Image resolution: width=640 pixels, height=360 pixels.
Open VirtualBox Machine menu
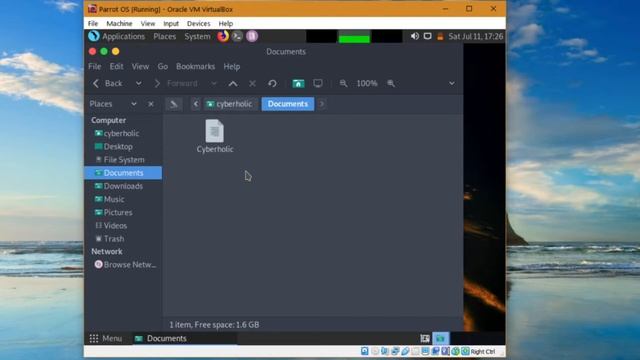(x=119, y=24)
